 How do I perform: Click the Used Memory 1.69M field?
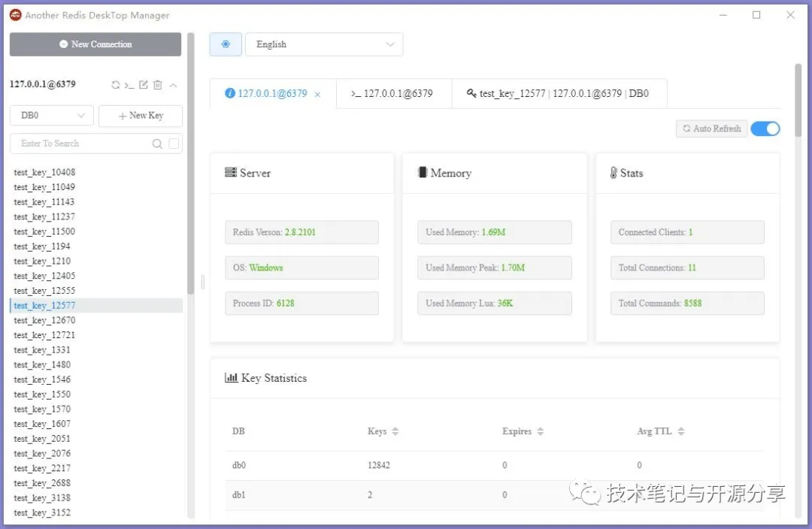[495, 232]
